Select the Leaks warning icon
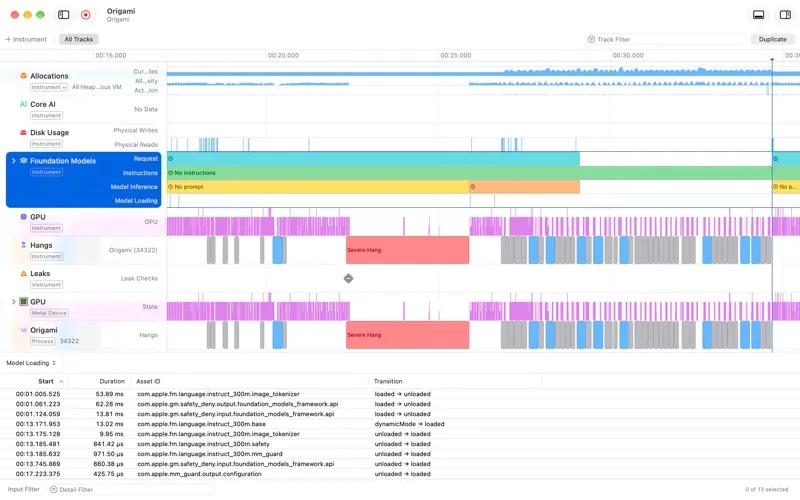The width and height of the screenshot is (800, 500). (x=23, y=273)
